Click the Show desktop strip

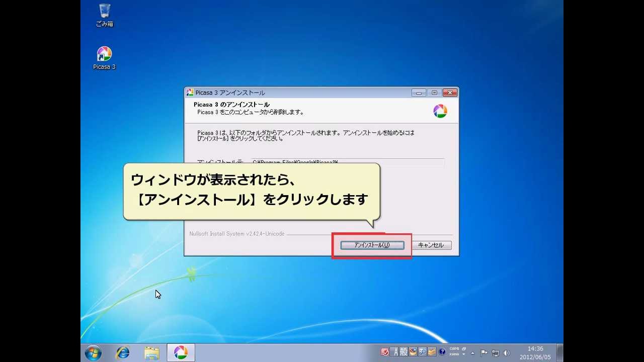[x=560, y=352]
